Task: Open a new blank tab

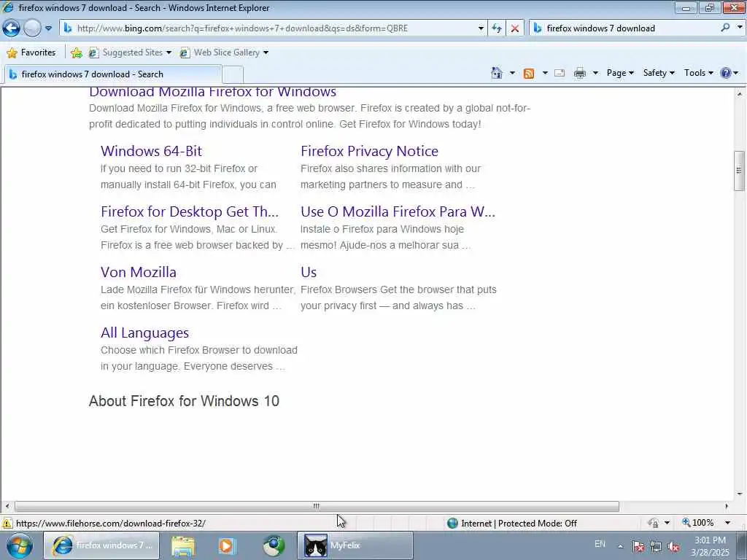Action: (233, 75)
